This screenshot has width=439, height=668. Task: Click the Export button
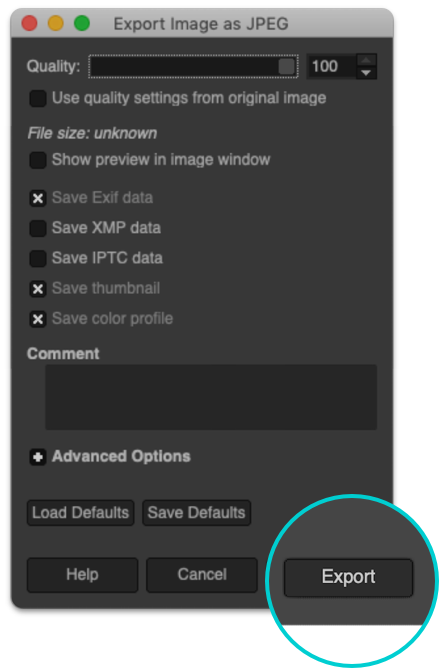348,577
